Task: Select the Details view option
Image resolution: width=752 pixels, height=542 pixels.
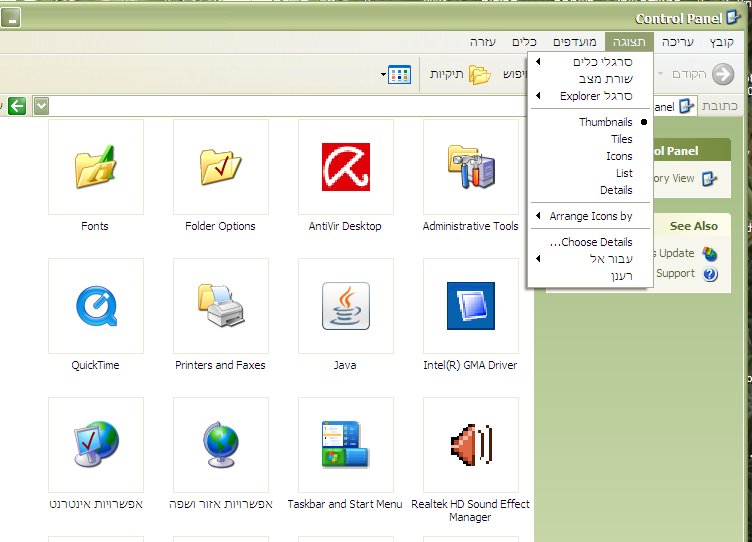Action: click(x=590, y=190)
